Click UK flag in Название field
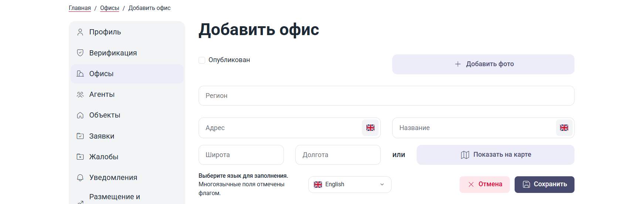Screen dimensions: 644x204 tap(564, 128)
